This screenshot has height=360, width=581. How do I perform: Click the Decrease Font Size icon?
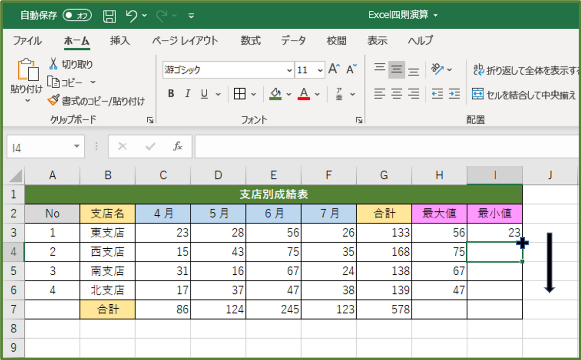pos(351,69)
